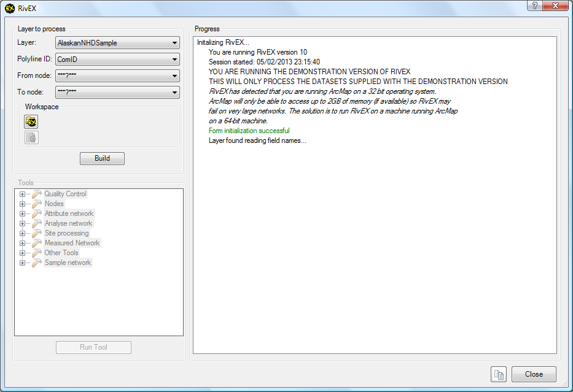This screenshot has width=573, height=392.
Task: Expand the Nodes tree node
Action: point(22,204)
